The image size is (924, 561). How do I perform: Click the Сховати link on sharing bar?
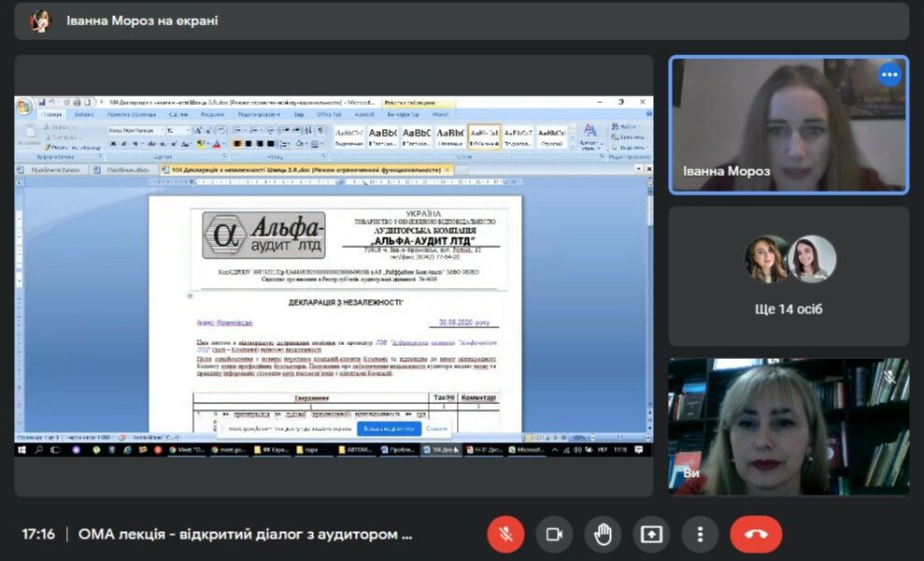point(436,429)
